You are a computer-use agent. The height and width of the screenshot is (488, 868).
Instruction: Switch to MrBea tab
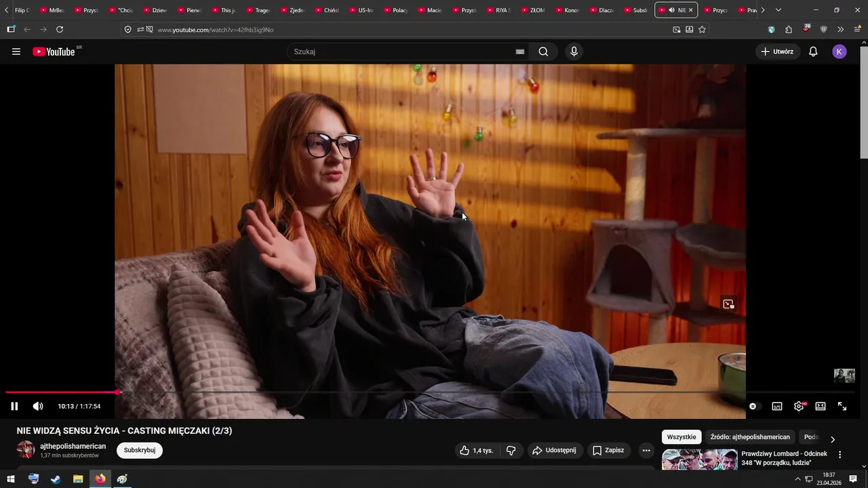tap(52, 10)
